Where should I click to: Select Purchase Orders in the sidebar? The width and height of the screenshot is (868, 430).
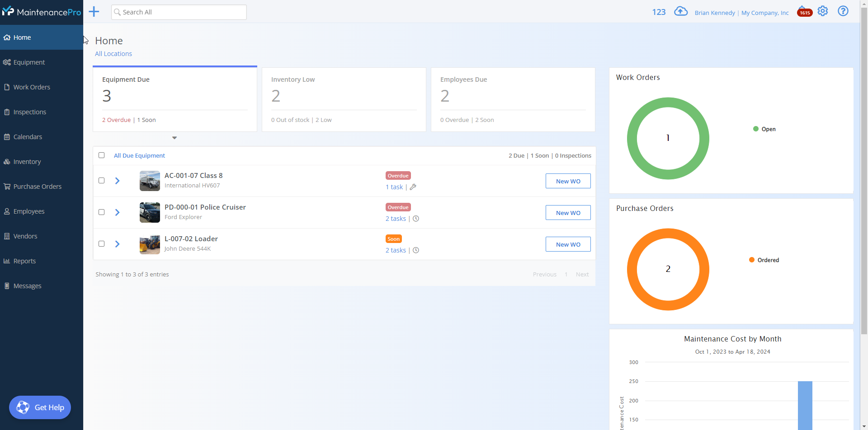pyautogui.click(x=37, y=186)
